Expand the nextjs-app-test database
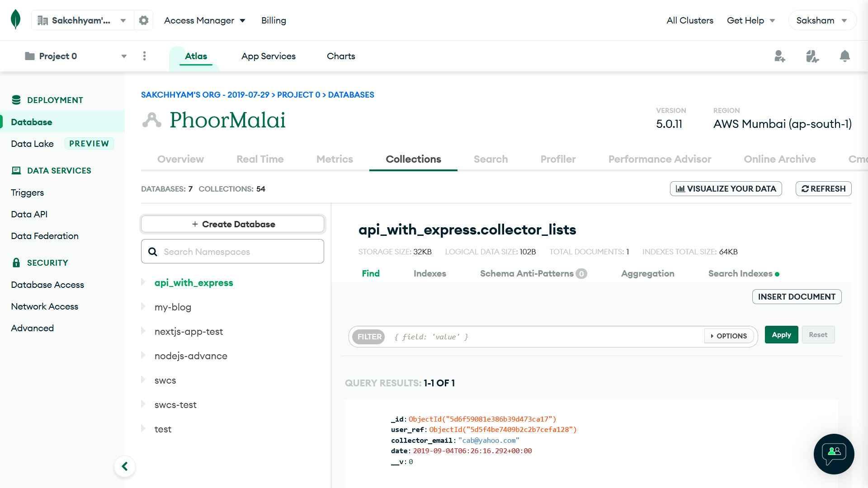 (143, 331)
